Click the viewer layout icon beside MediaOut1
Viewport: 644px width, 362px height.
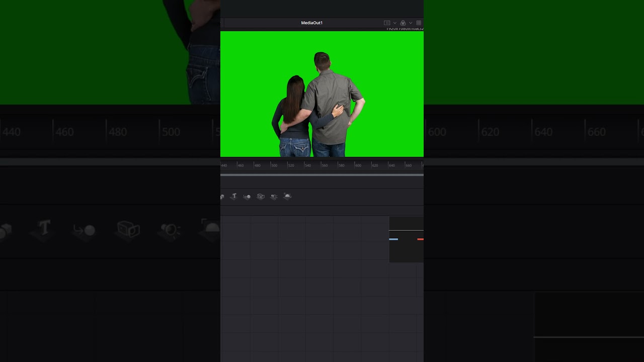pyautogui.click(x=387, y=23)
